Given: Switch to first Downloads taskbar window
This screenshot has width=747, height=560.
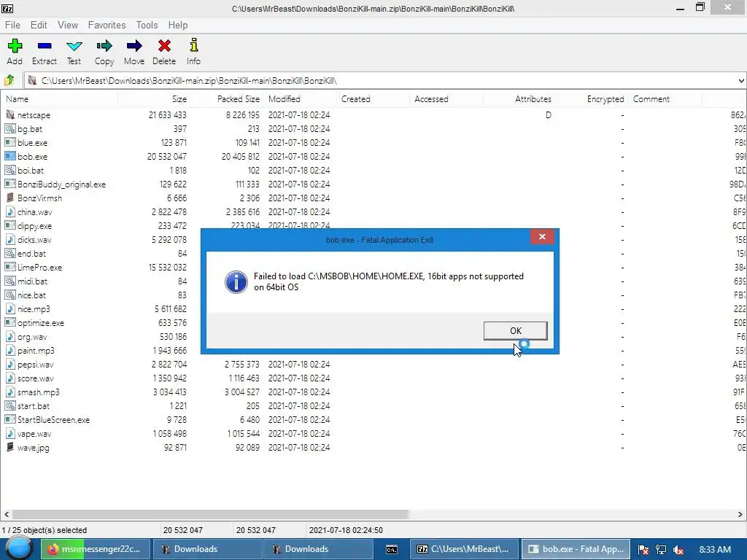Looking at the screenshot, I should [207, 549].
